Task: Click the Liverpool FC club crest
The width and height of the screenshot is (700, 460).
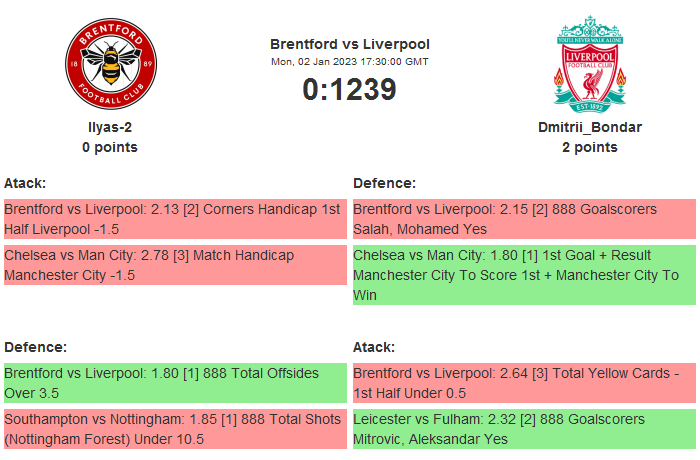Action: (590, 63)
